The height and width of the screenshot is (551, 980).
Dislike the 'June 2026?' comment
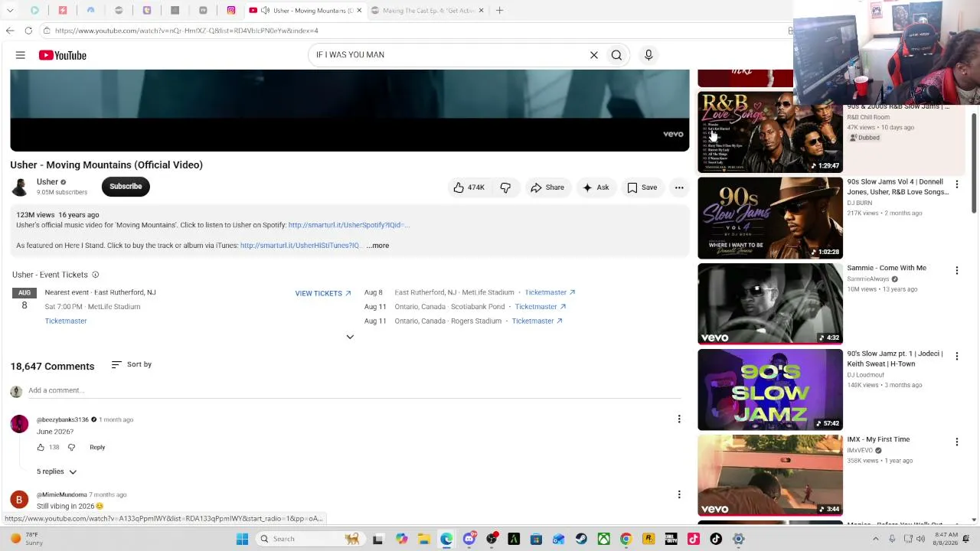[x=71, y=448]
